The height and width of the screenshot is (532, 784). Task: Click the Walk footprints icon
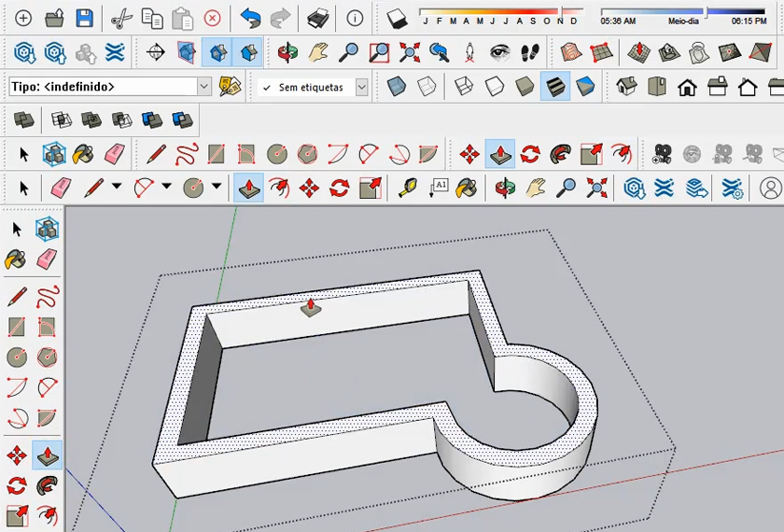(530, 52)
